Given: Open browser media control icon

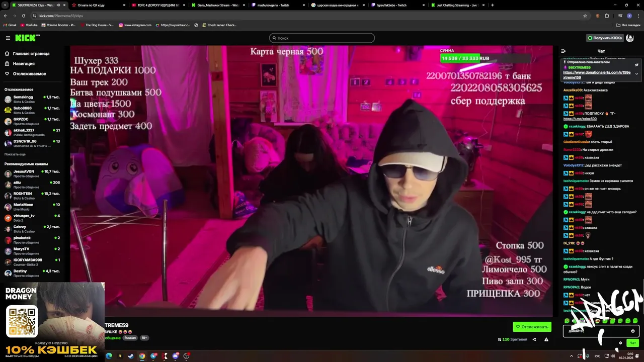Looking at the screenshot, I should 620,16.
